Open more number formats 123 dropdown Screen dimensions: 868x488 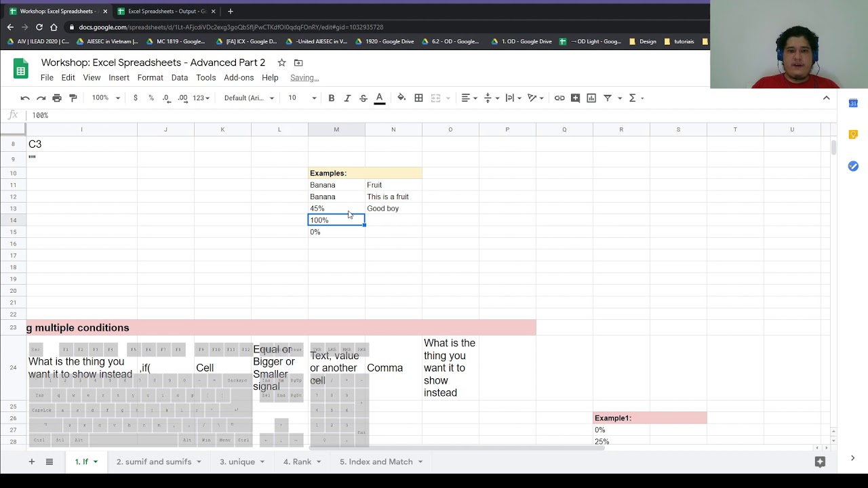[x=201, y=98]
